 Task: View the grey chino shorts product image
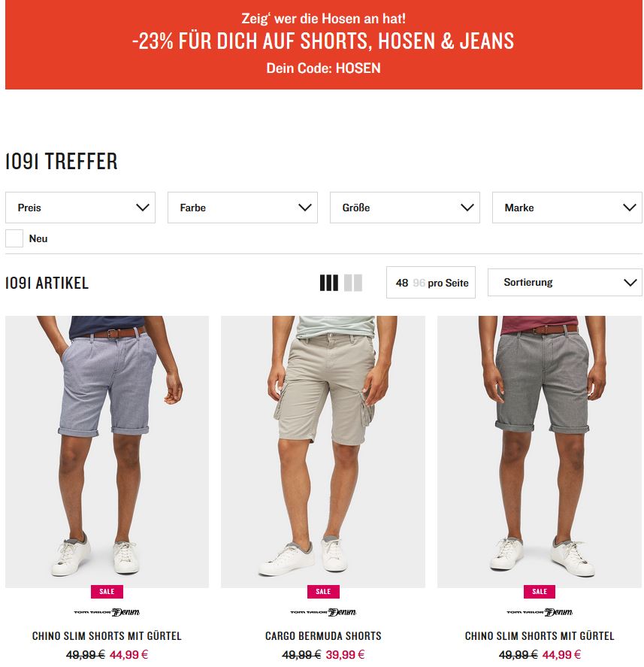540,452
